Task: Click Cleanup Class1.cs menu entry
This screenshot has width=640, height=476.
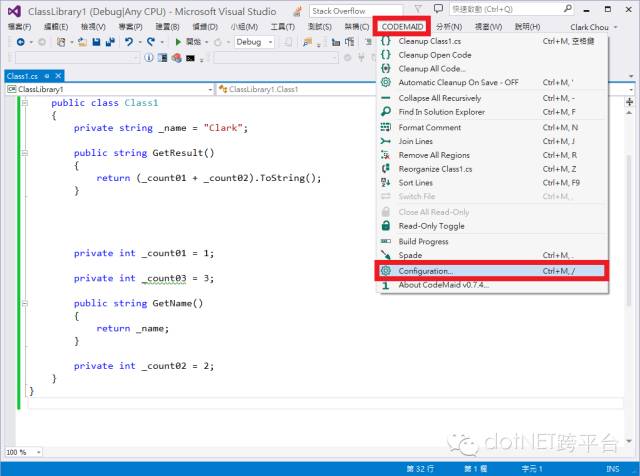Action: point(492,41)
